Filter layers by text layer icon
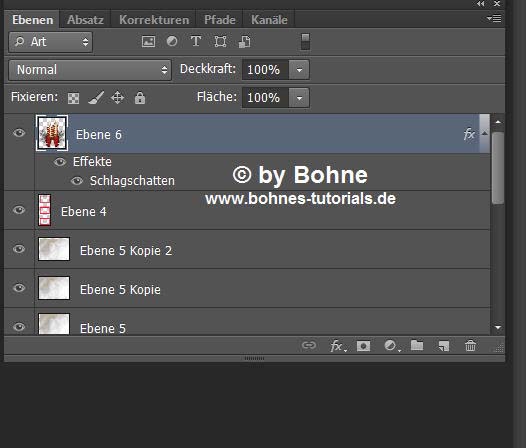 (196, 41)
